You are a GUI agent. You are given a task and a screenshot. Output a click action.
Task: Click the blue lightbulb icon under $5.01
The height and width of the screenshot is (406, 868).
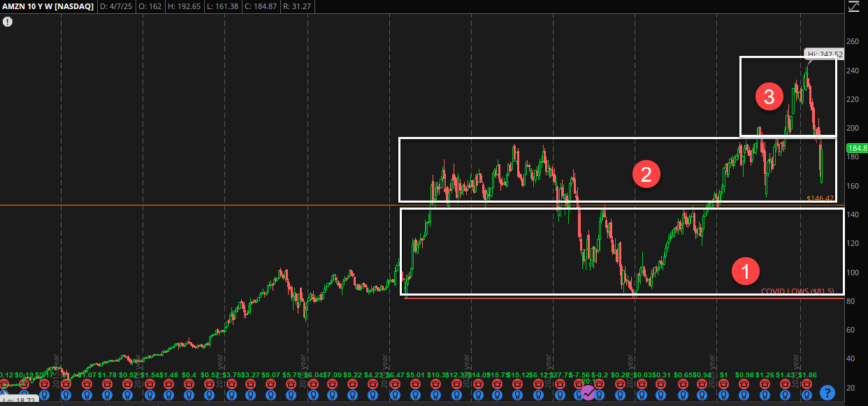click(414, 395)
